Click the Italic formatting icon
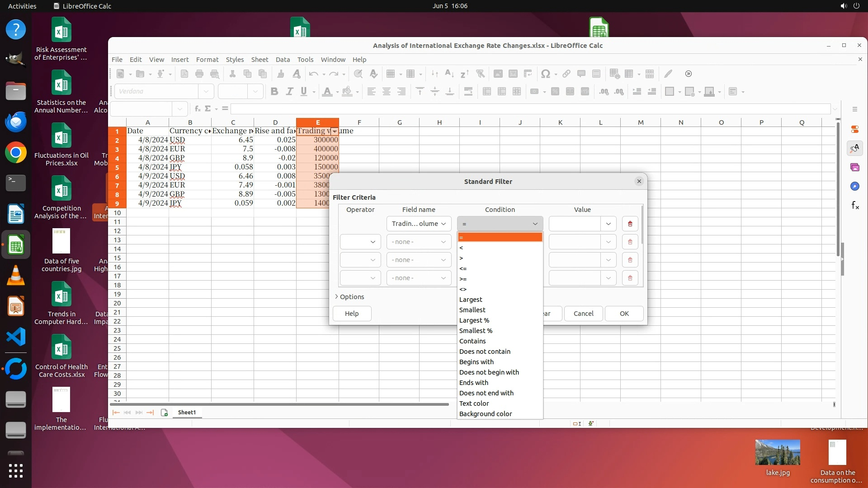 coord(289,91)
